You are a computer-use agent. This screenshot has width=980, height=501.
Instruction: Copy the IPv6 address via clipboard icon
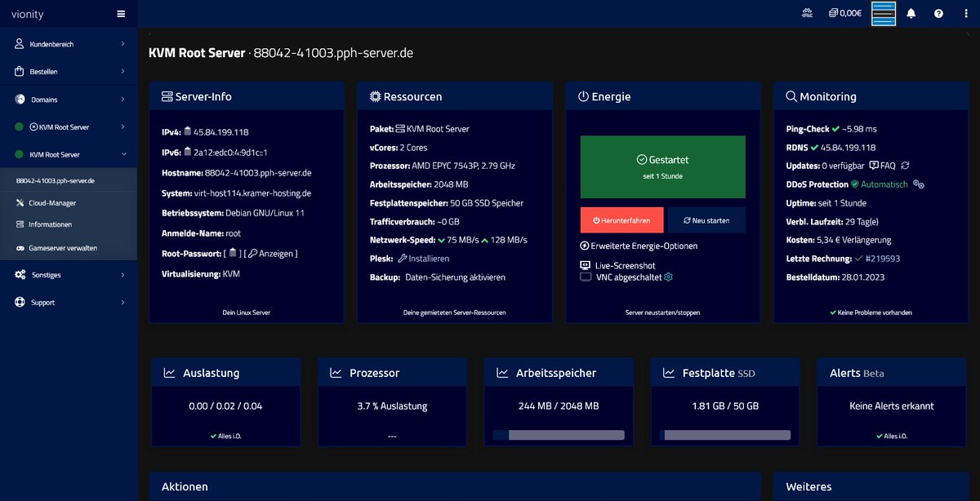click(x=187, y=152)
